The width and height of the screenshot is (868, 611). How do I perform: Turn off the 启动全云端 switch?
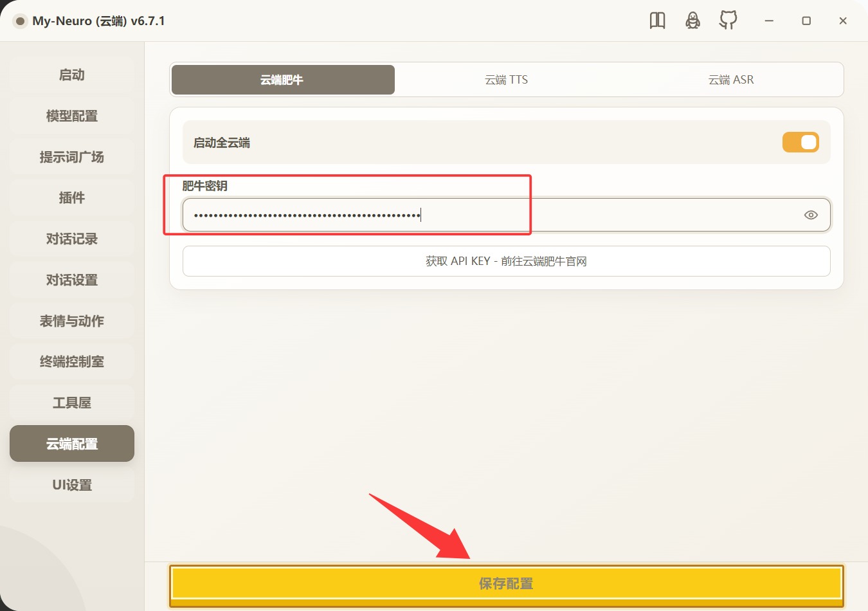coord(800,142)
